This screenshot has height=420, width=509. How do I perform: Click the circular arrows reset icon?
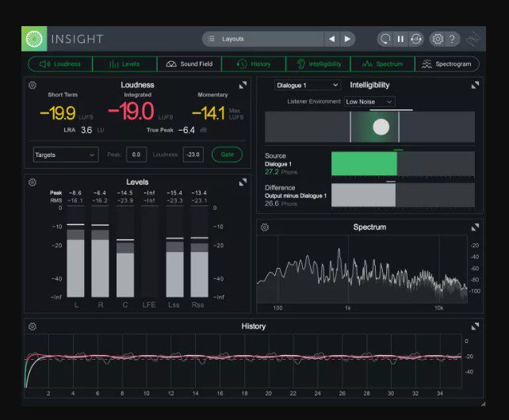point(415,39)
